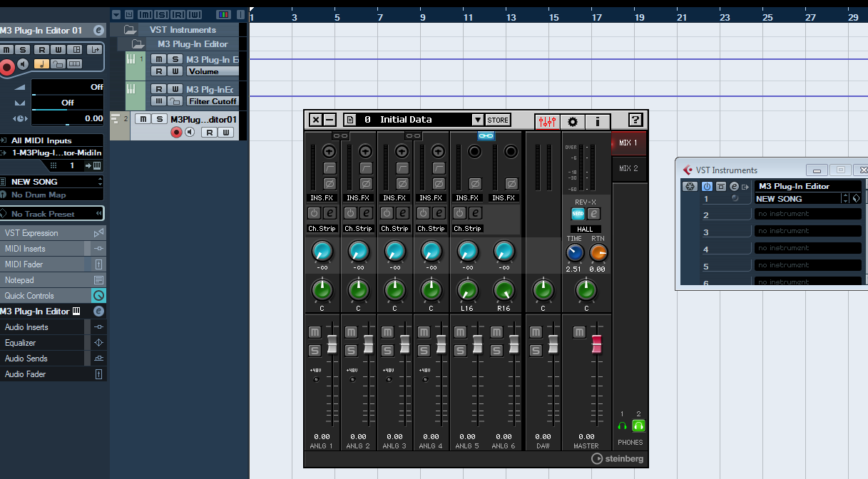
Task: Select empty instrument slot 2 in VST Instruments
Action: pos(808,214)
